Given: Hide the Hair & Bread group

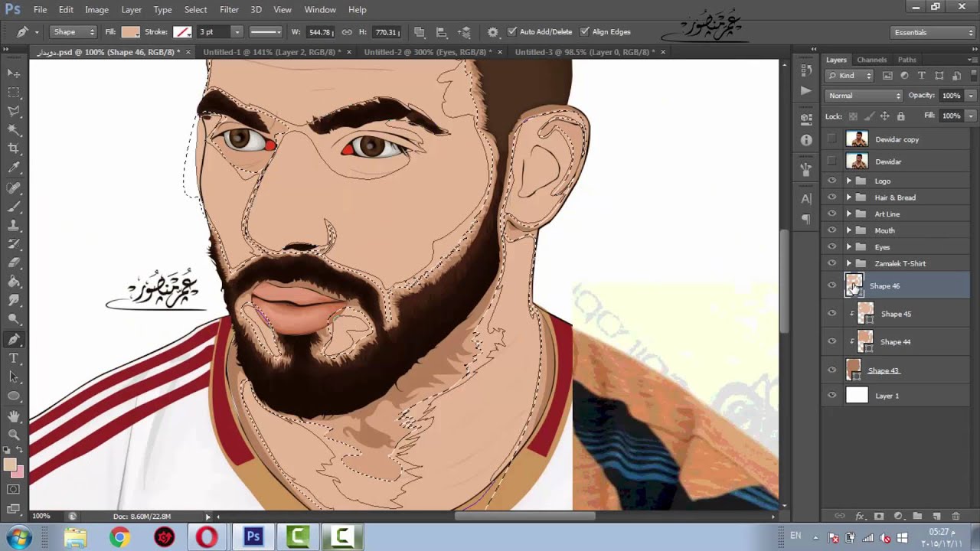Looking at the screenshot, I should [831, 197].
